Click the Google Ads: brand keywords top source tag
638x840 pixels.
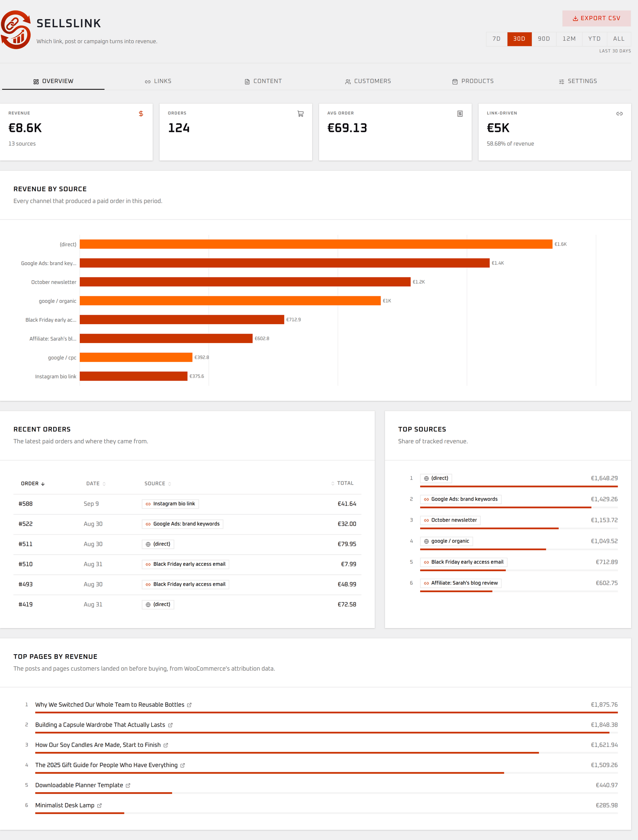[x=460, y=500]
